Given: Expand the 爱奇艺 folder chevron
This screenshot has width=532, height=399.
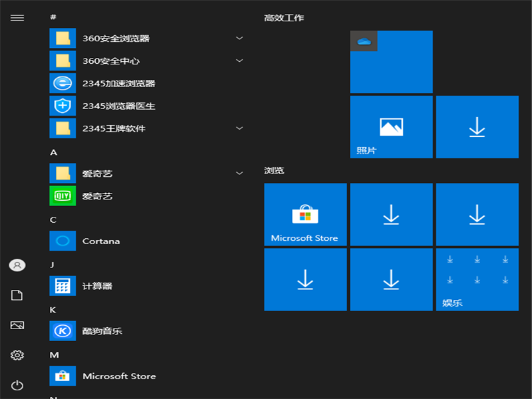Looking at the screenshot, I should pyautogui.click(x=239, y=173).
